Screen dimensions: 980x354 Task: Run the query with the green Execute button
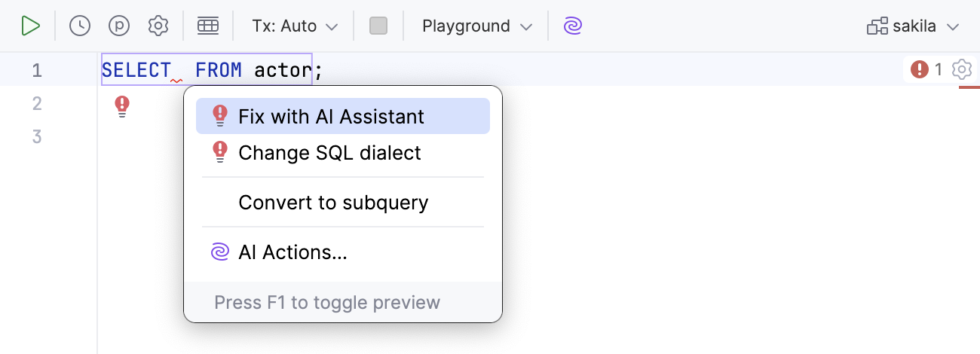point(30,26)
